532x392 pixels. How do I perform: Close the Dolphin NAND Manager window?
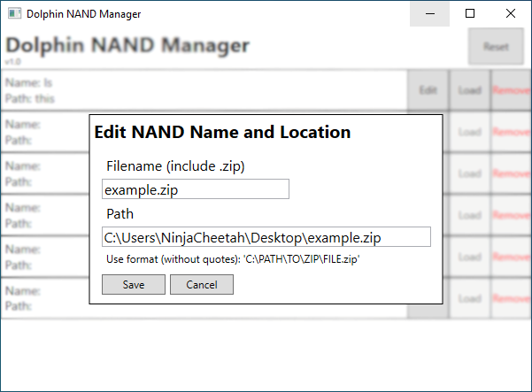(x=510, y=13)
